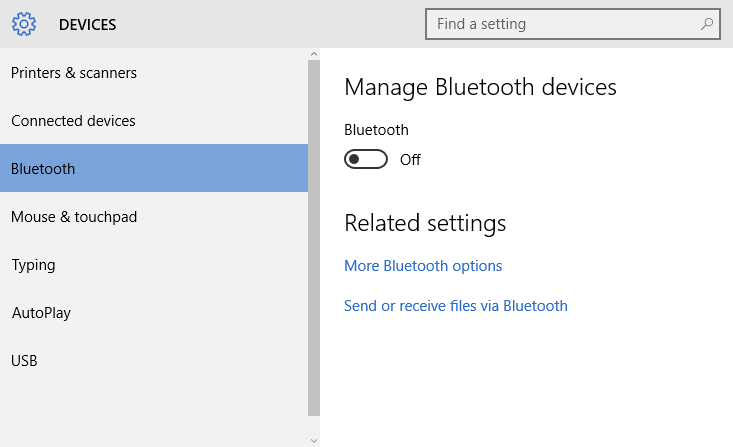Select Bluetooth in the sidebar
Viewport: 733px width, 447px height.
[154, 168]
